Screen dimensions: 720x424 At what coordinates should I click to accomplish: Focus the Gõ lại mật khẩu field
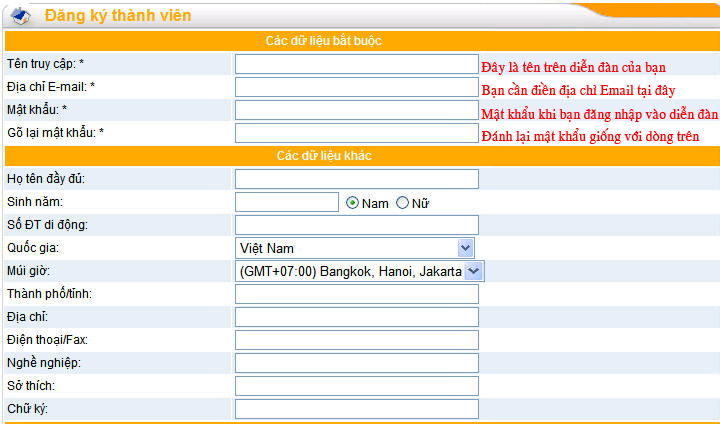pyautogui.click(x=357, y=133)
